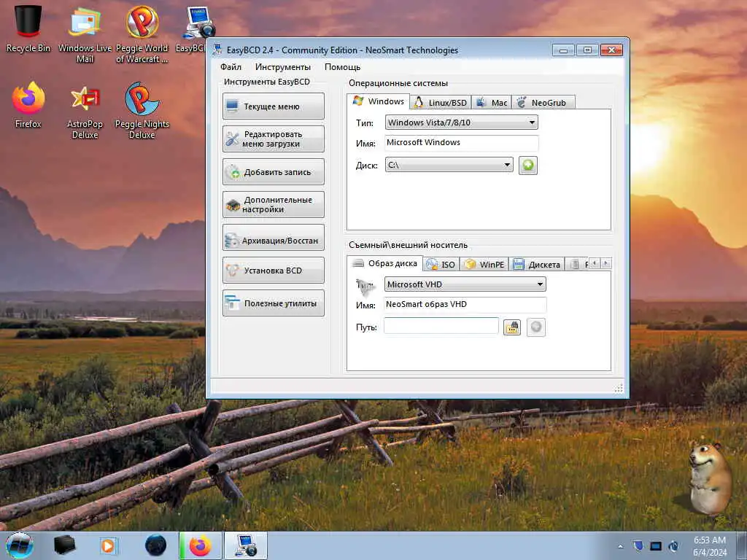The height and width of the screenshot is (560, 747).
Task: Click the EasyBCD taskbar button
Action: pyautogui.click(x=246, y=545)
